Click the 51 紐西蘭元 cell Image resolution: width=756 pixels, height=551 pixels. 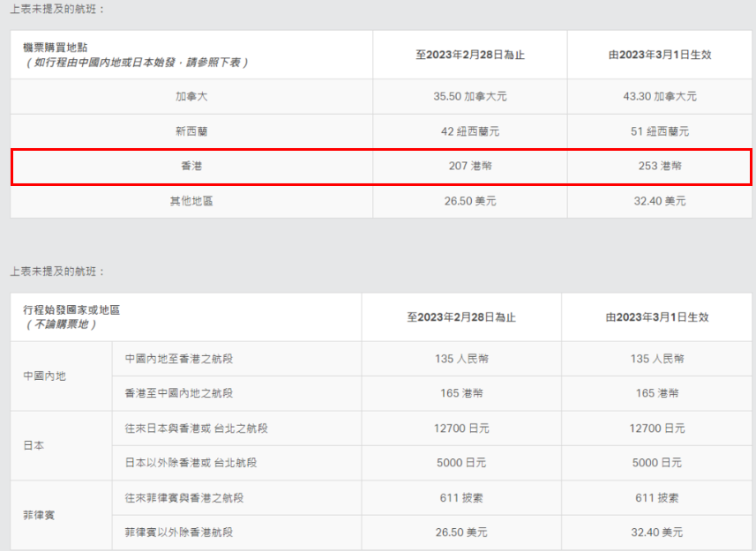tap(659, 131)
